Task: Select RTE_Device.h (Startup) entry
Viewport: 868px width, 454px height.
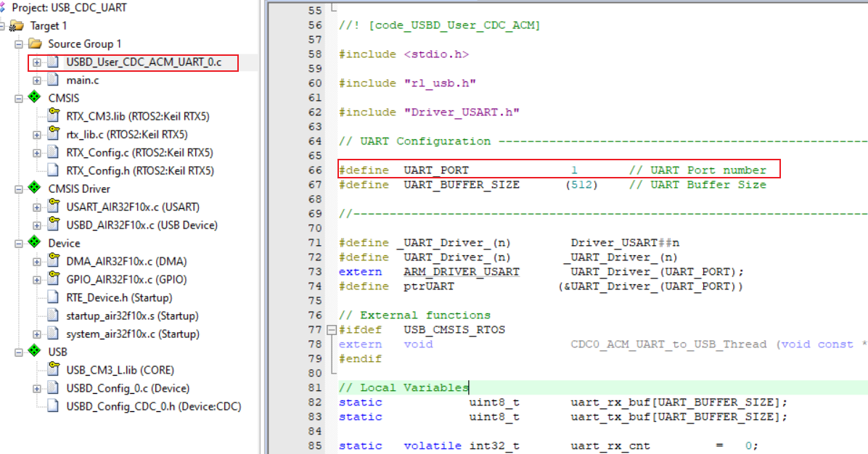Action: pos(119,297)
